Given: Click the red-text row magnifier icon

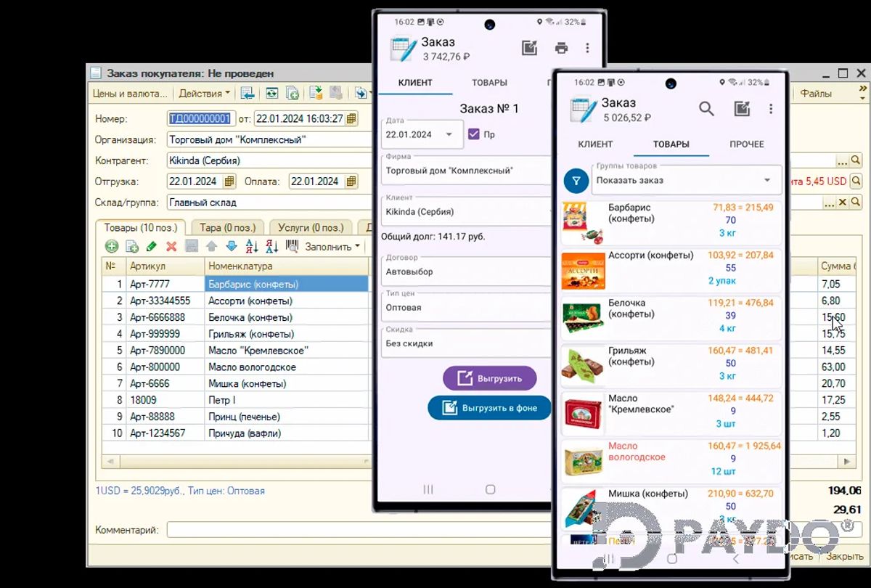Looking at the screenshot, I should (856, 181).
